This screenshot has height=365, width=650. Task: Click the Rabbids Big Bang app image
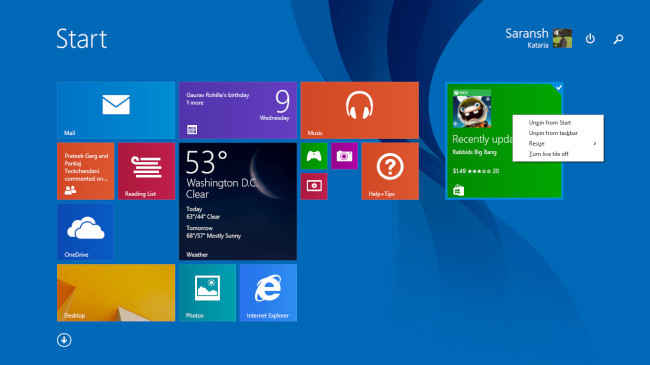click(472, 110)
